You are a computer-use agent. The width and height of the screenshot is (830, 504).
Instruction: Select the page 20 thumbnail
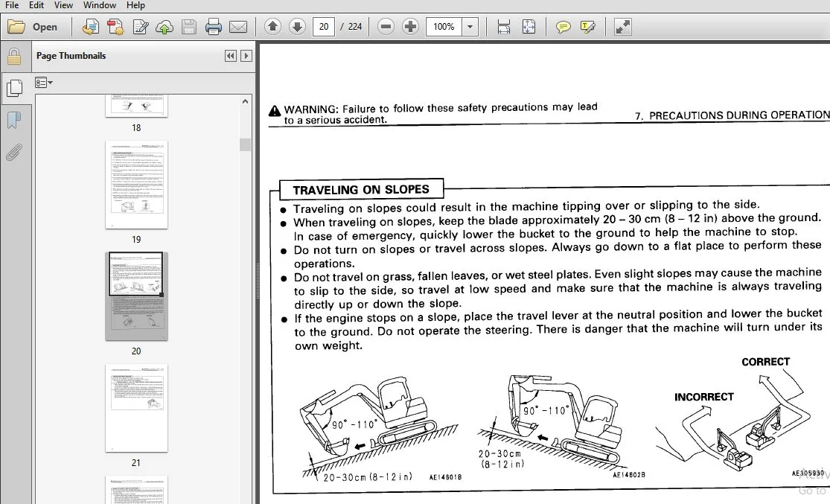[x=136, y=296]
